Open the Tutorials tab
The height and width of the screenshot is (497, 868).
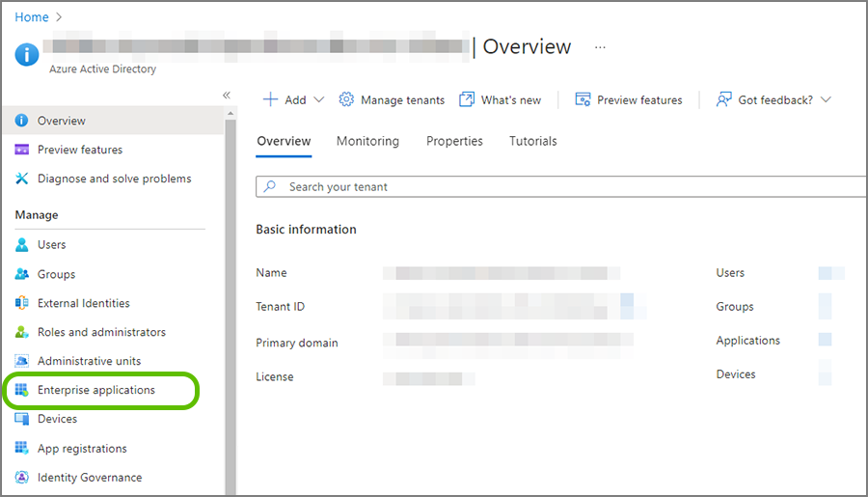coord(533,141)
